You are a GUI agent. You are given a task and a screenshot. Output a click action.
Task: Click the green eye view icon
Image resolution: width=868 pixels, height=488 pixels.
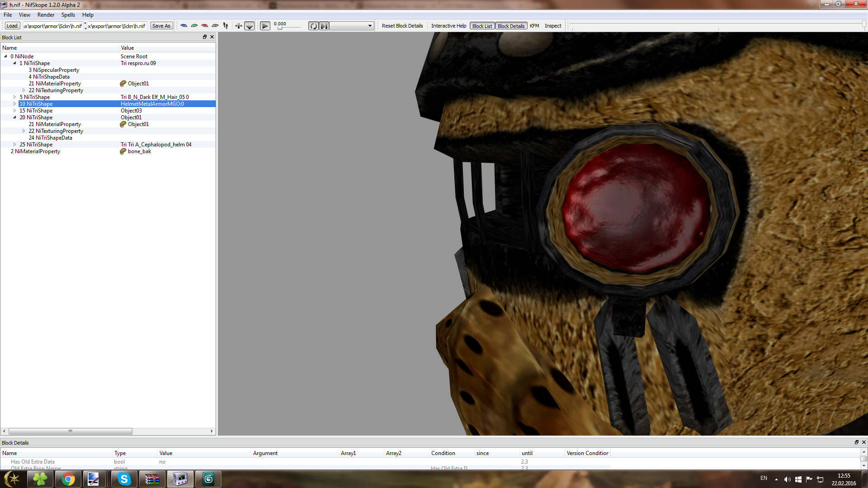(194, 26)
